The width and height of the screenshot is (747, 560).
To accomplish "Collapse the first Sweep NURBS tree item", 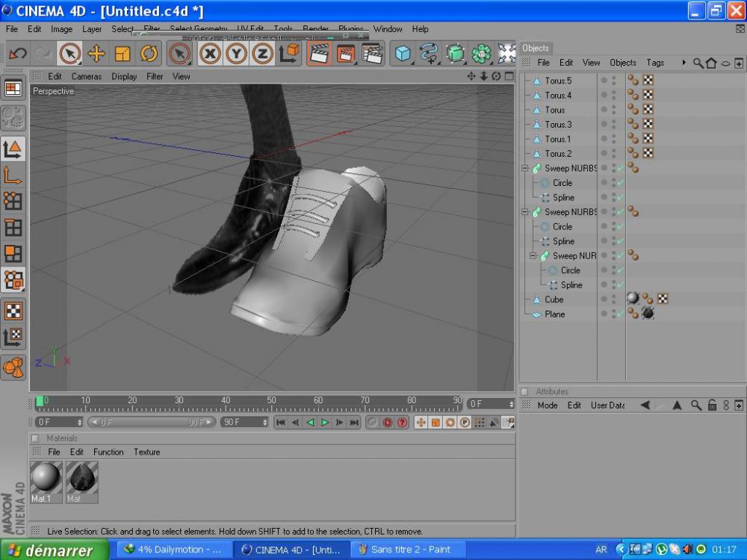I will (526, 169).
